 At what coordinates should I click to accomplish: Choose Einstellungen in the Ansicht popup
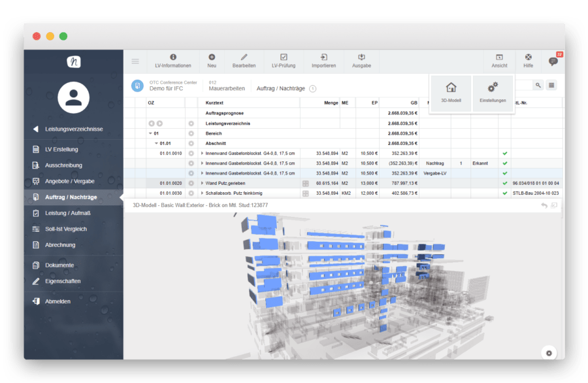coord(493,93)
